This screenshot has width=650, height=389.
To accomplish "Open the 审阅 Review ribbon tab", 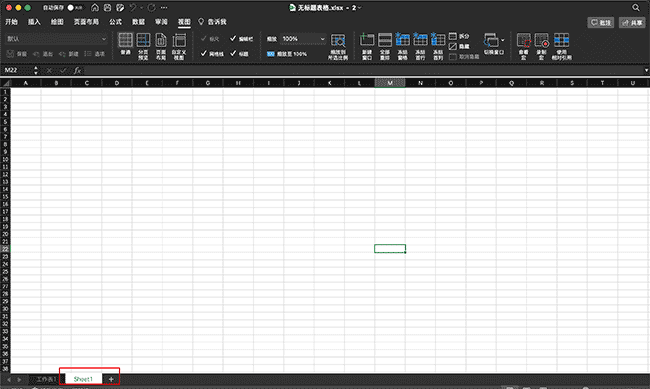I will point(161,22).
